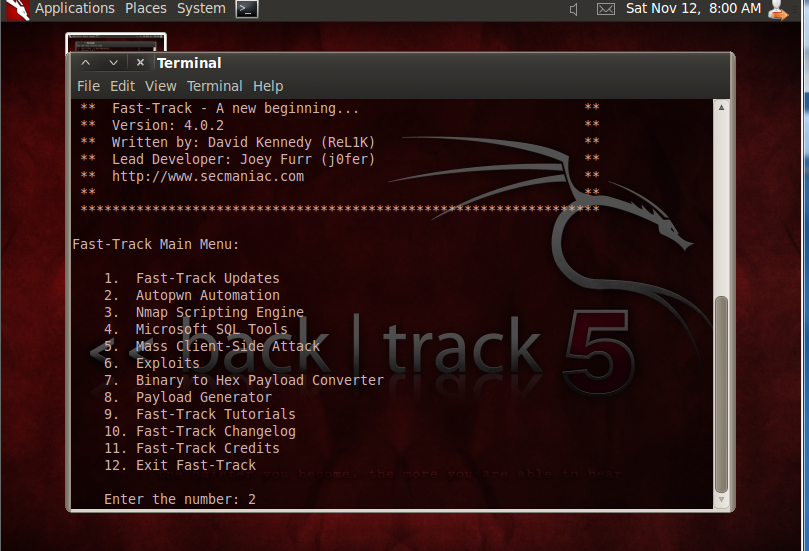The image size is (809, 551).
Task: Click the http://www.secmaniac.com URL text
Action: point(208,176)
